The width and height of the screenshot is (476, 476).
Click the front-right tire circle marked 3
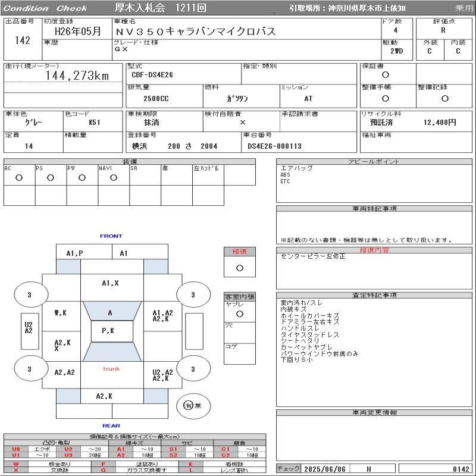(193, 295)
